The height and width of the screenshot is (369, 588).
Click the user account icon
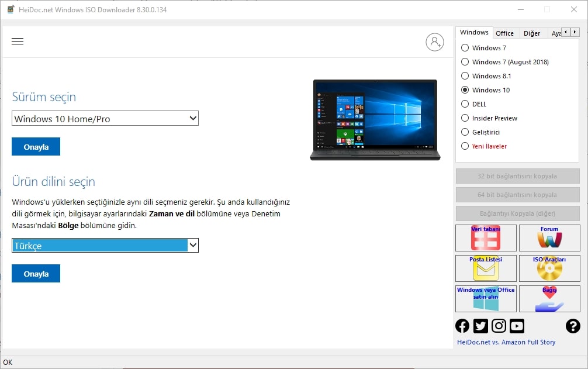click(x=435, y=42)
